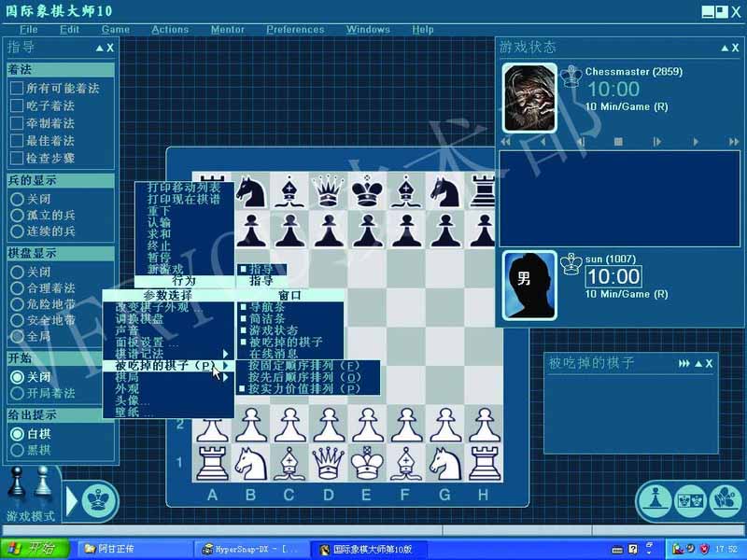Image resolution: width=747 pixels, height=560 pixels.
Task: Select 危险地带 radio button
Action: [17, 304]
